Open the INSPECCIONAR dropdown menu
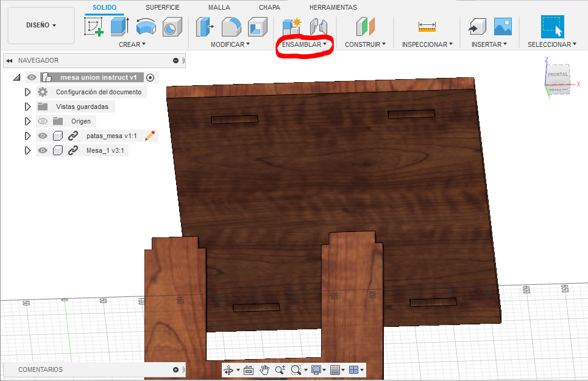Screen dimensions: 588x381 [427, 44]
